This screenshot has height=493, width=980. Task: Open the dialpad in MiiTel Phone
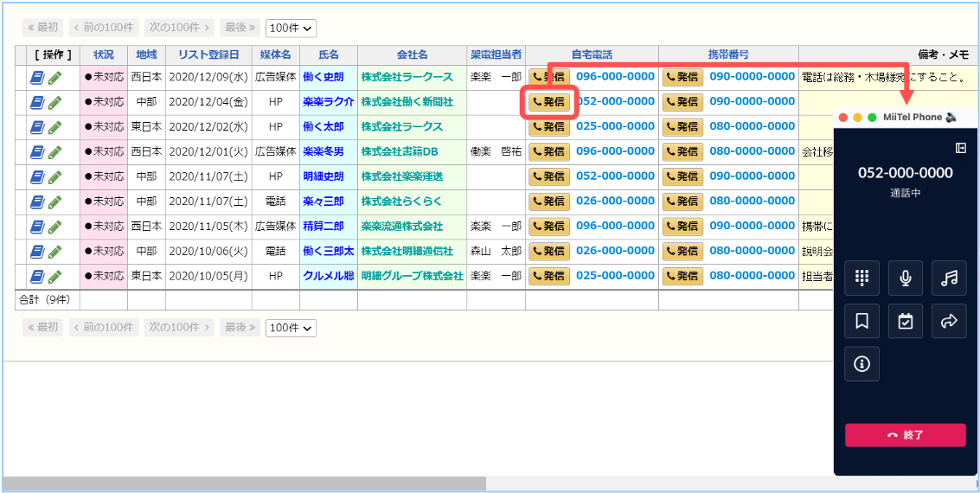click(862, 278)
